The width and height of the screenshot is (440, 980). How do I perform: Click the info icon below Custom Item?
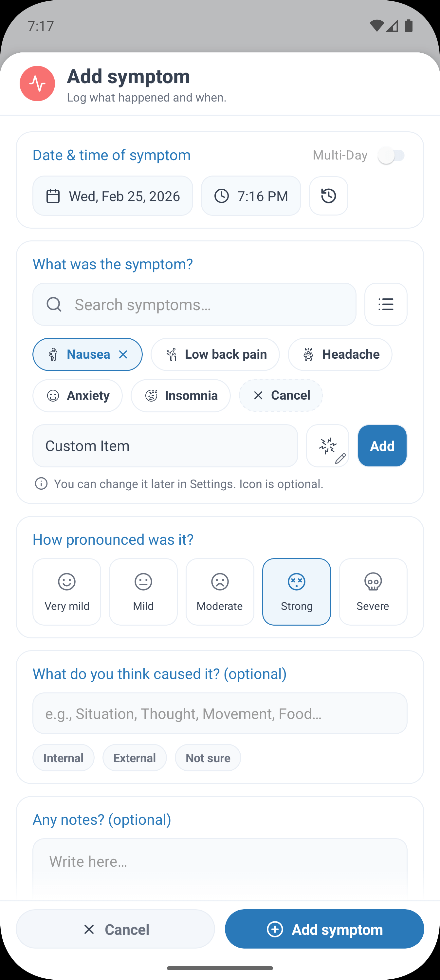pyautogui.click(x=41, y=483)
